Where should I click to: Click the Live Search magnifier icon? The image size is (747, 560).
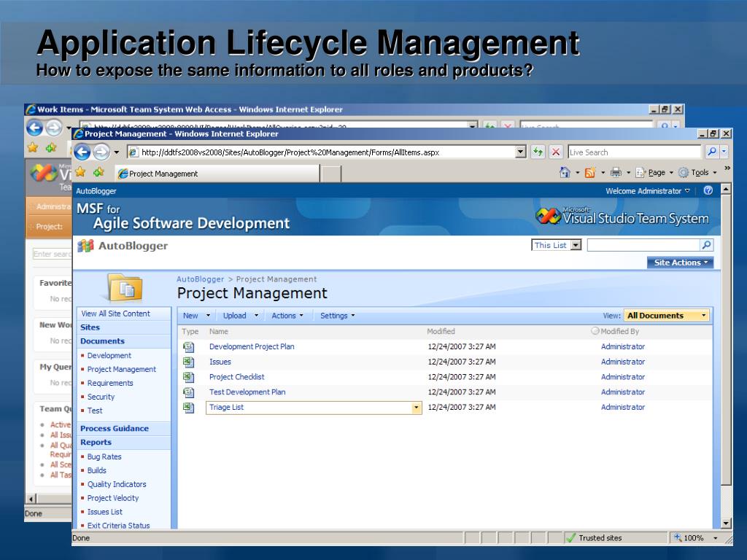(712, 152)
